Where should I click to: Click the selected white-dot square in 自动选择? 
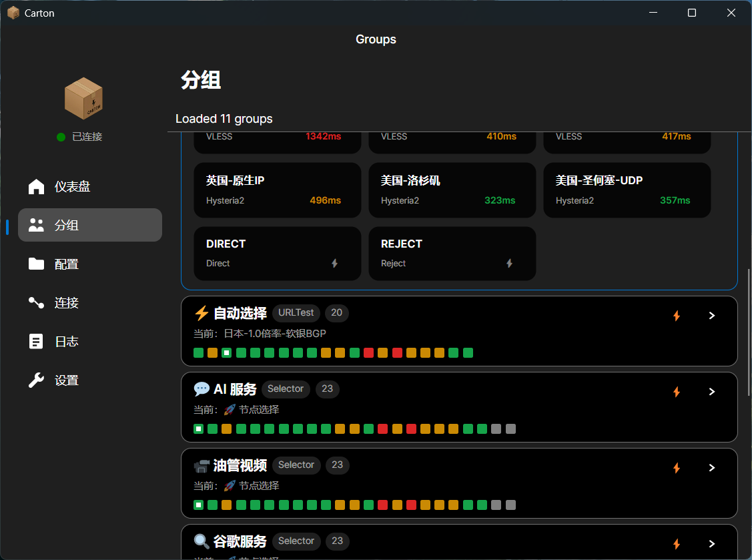[x=227, y=353]
